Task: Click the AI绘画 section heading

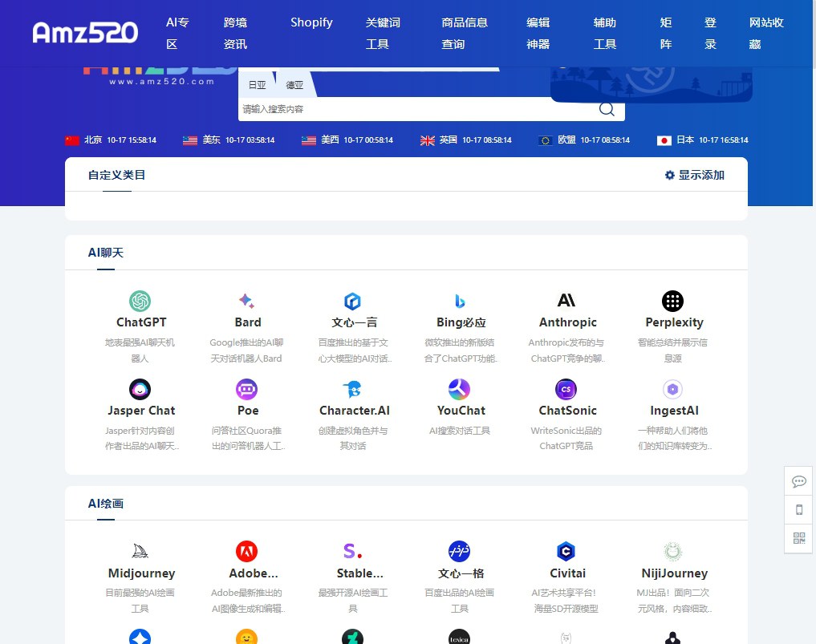Action: 106,504
